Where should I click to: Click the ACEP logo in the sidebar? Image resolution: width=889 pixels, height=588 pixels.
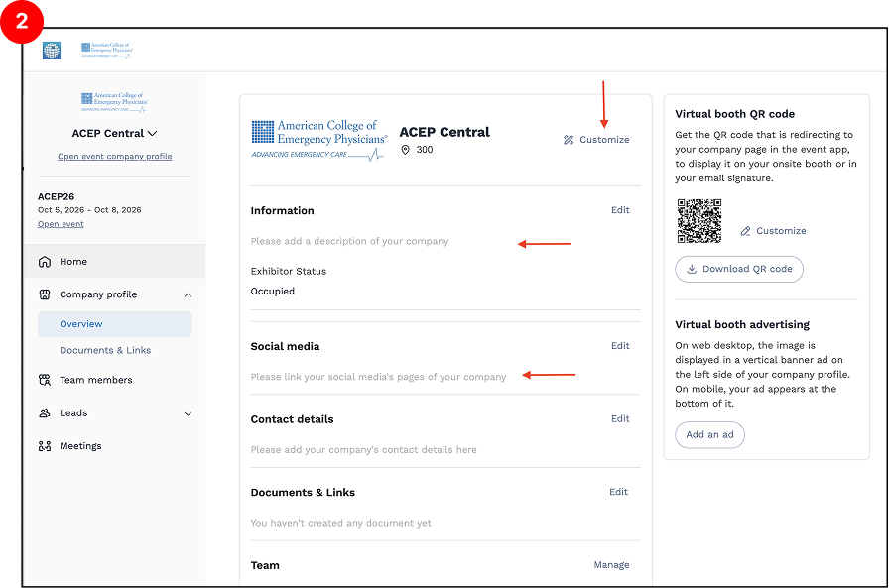(114, 102)
